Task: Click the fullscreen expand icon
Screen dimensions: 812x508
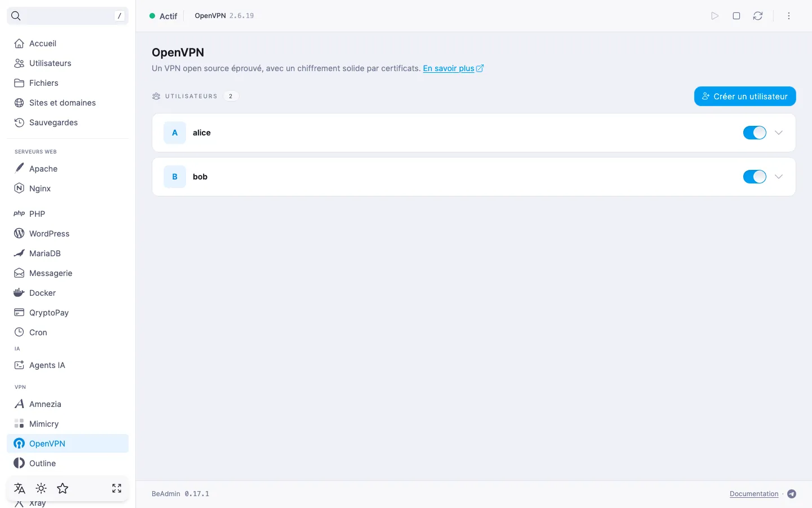Action: 117,488
